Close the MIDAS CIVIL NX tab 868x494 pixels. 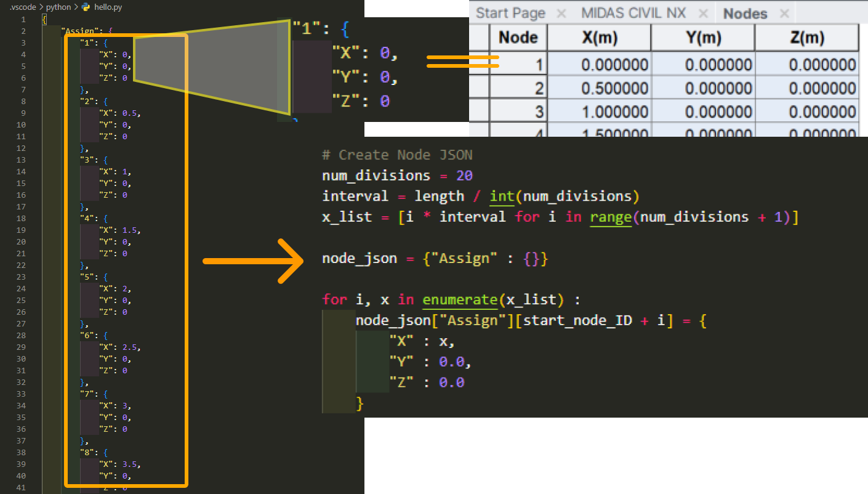click(x=702, y=13)
